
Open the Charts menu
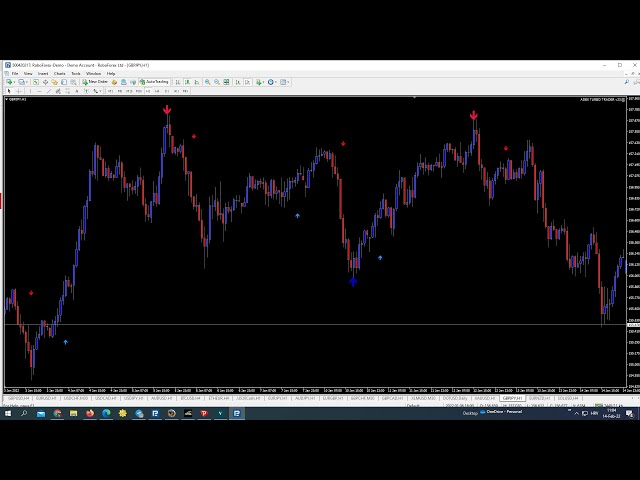coord(59,73)
